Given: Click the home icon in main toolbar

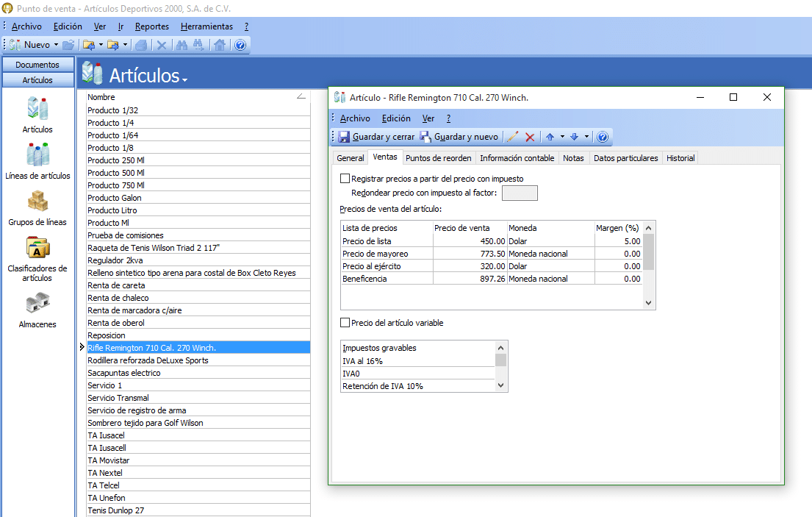Looking at the screenshot, I should click(220, 45).
